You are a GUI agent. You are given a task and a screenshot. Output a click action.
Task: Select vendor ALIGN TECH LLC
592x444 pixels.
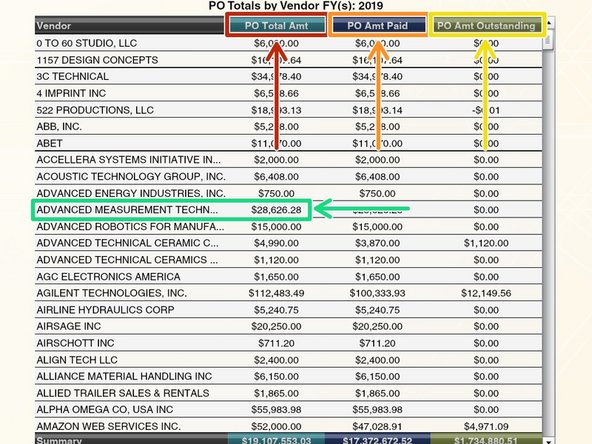77,360
